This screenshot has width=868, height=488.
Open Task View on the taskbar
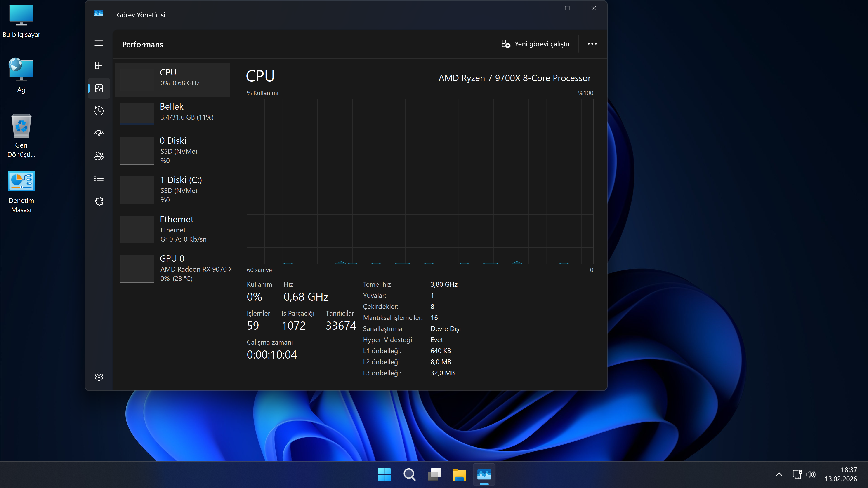point(434,474)
